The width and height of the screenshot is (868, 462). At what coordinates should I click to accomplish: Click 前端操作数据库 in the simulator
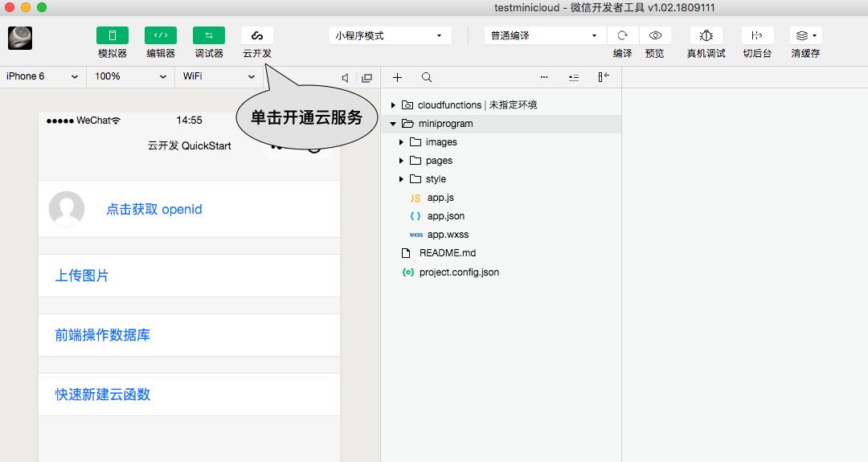tap(102, 335)
